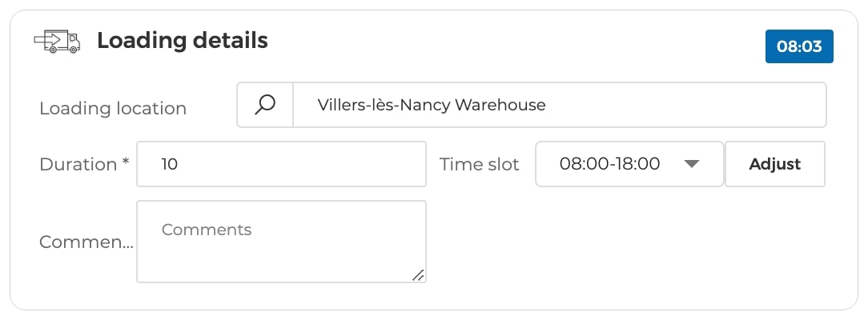Click the Adjust button
Viewport: 868px width, 320px height.
[x=774, y=163]
